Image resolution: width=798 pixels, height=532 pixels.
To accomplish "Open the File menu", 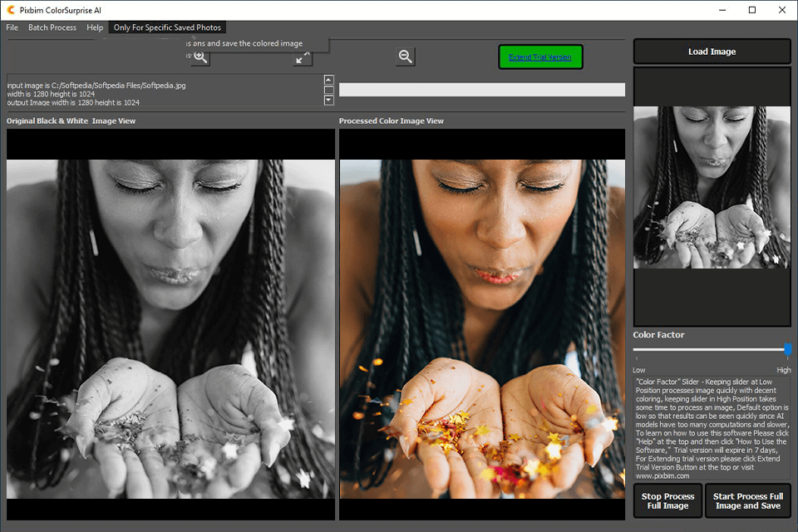I will tap(12, 27).
